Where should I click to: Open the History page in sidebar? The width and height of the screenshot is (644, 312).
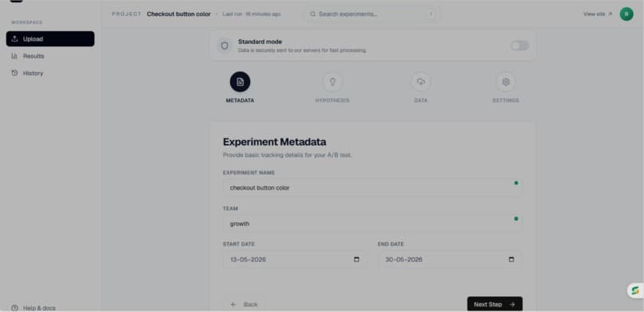(x=50, y=73)
